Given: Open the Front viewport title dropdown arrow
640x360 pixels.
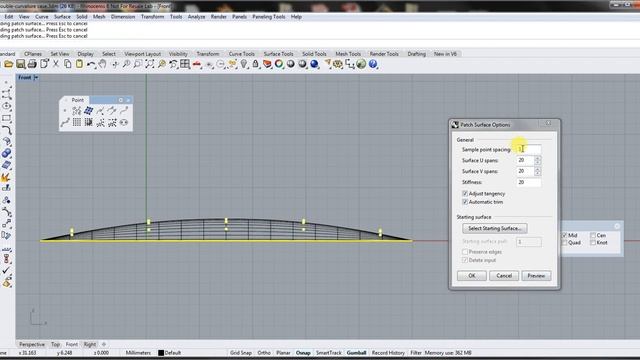Looking at the screenshot, I should tap(36, 78).
